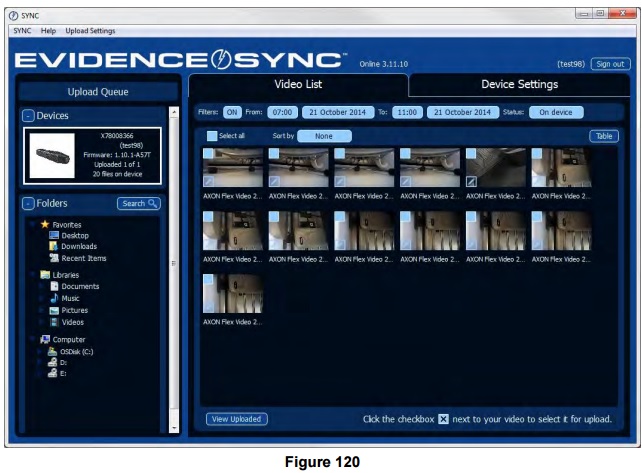The width and height of the screenshot is (642, 473).
Task: Open the Sort by None dropdown
Action: click(x=324, y=135)
